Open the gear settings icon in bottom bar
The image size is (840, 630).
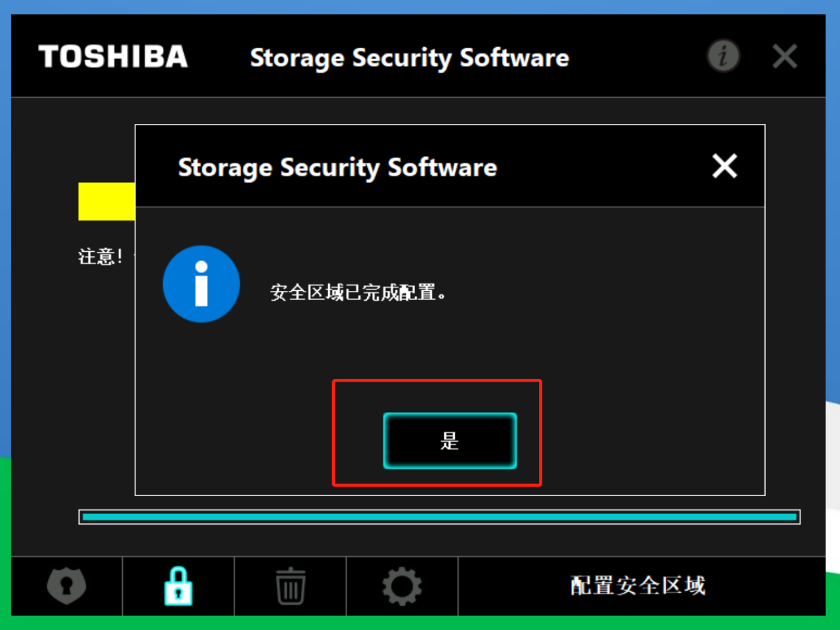click(x=402, y=586)
